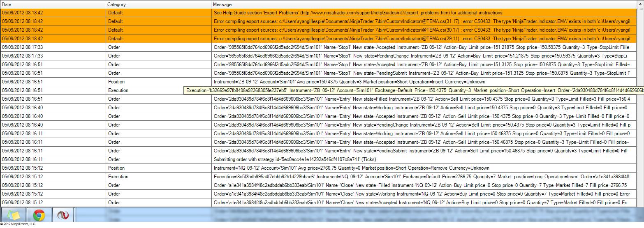Screen dimensions: 644x228
Task: Open Google Chrome from the taskbar
Action: coord(39,215)
